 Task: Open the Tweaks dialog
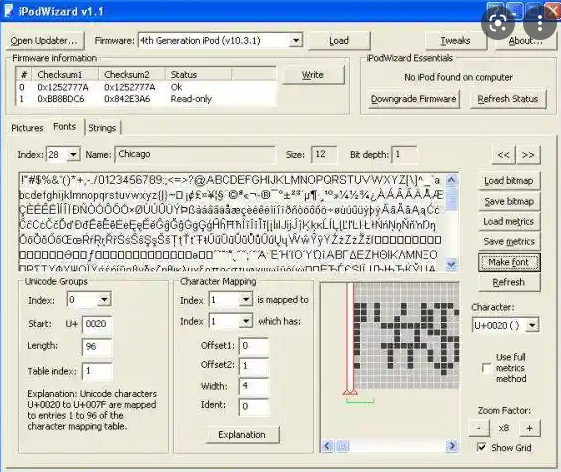455,41
